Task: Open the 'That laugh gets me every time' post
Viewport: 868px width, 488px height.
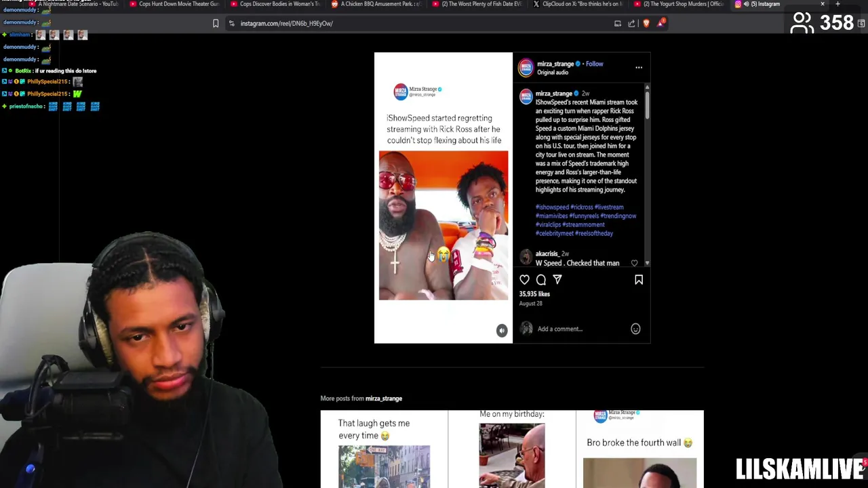Action: click(384, 449)
